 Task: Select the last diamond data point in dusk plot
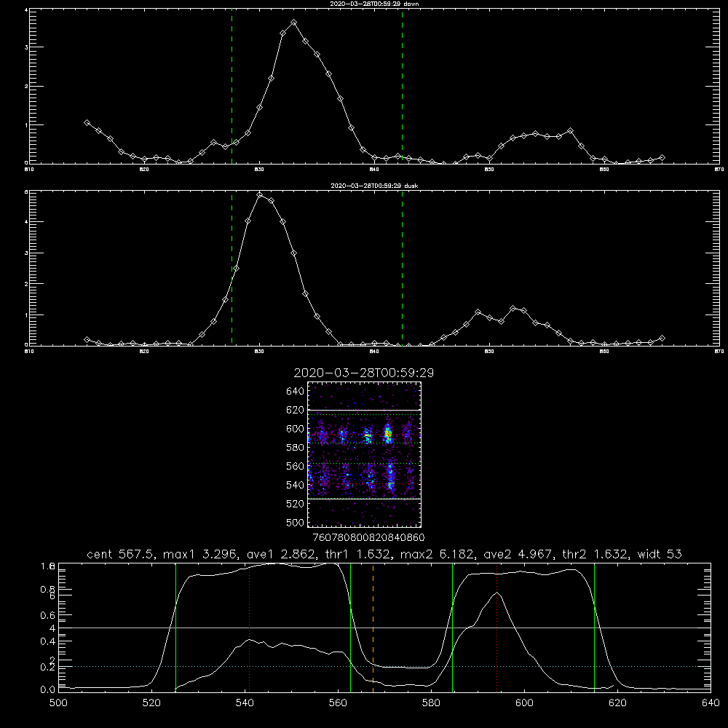(x=662, y=338)
